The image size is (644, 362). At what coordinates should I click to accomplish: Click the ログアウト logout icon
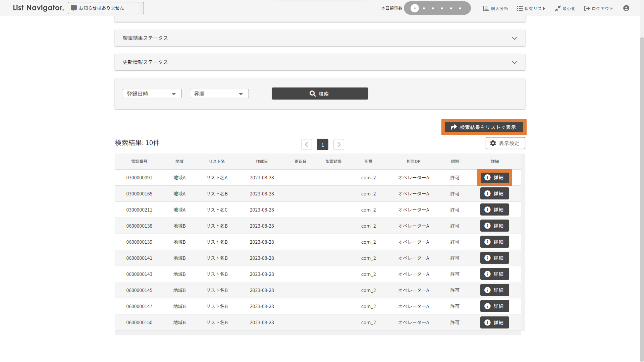[x=587, y=8]
